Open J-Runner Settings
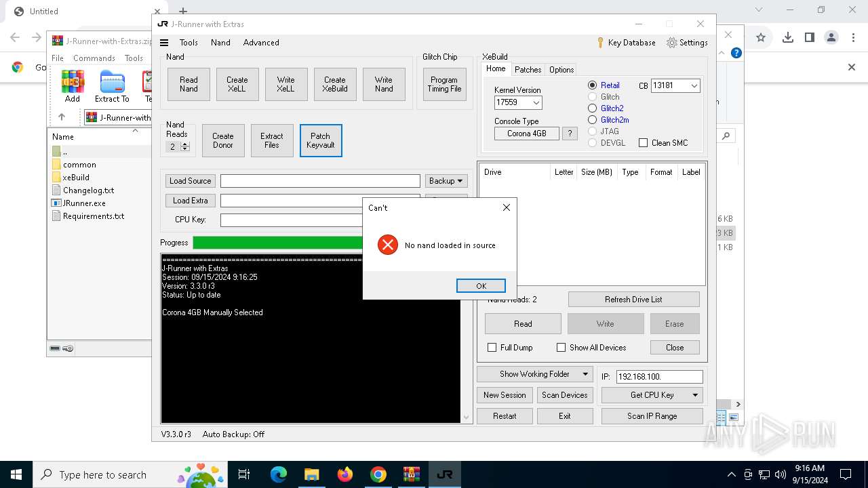The width and height of the screenshot is (868, 488). click(x=688, y=43)
